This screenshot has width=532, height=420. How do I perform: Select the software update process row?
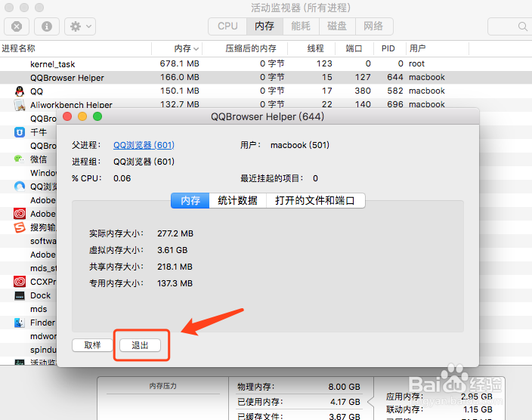pyautogui.click(x=29, y=241)
